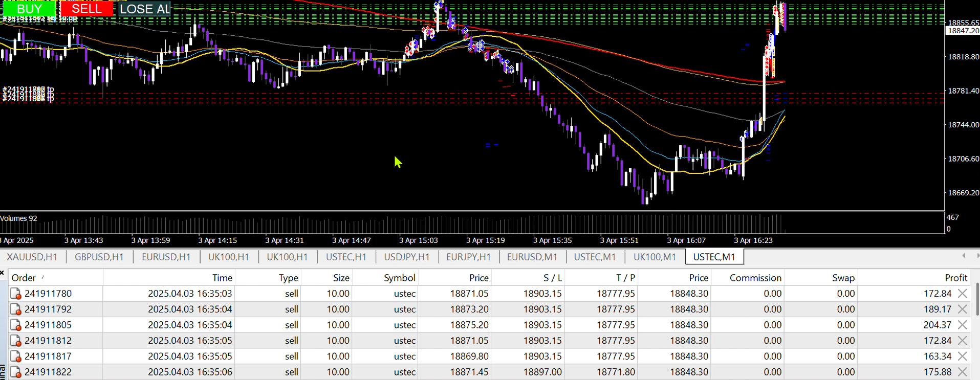Close order 241911780 with its X icon
Image resolution: width=980 pixels, height=380 pixels.
pyautogui.click(x=963, y=294)
